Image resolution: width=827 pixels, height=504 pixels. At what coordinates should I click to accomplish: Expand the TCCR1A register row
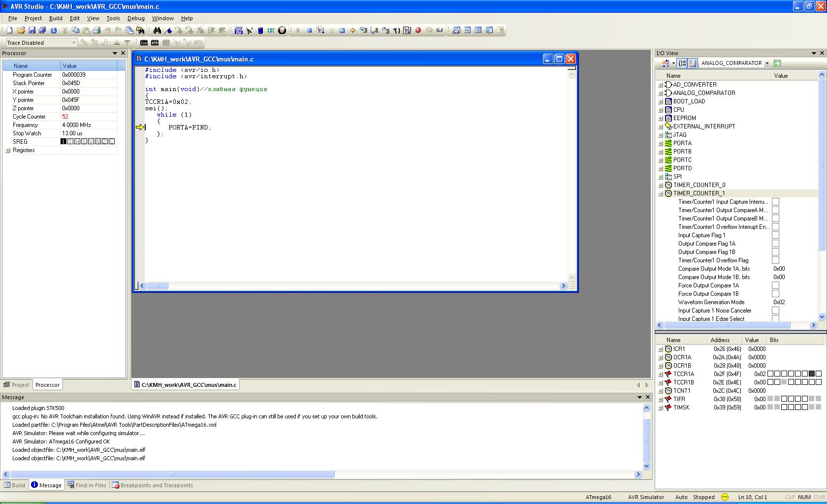661,374
